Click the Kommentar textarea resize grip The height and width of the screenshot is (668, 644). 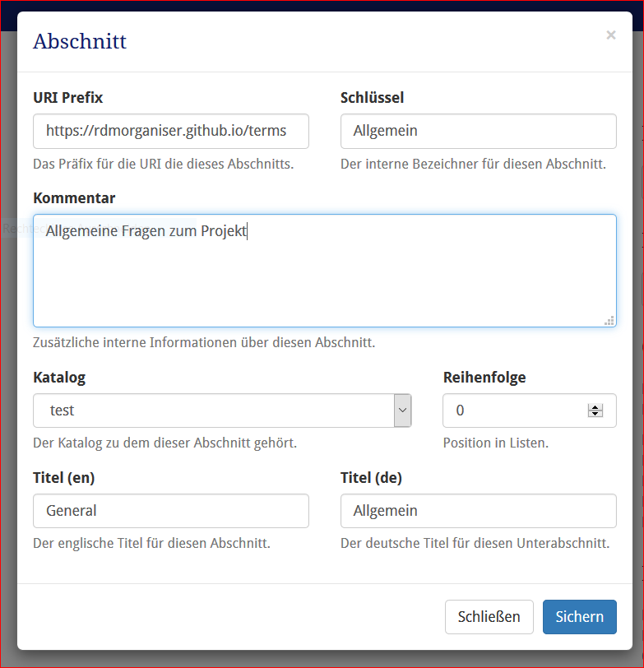[x=609, y=321]
